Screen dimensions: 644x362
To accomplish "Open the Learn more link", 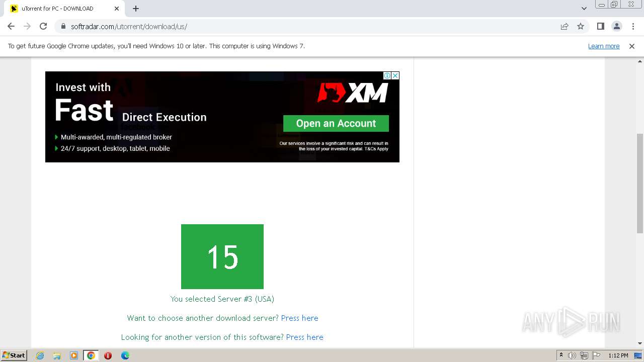I will tap(604, 46).
